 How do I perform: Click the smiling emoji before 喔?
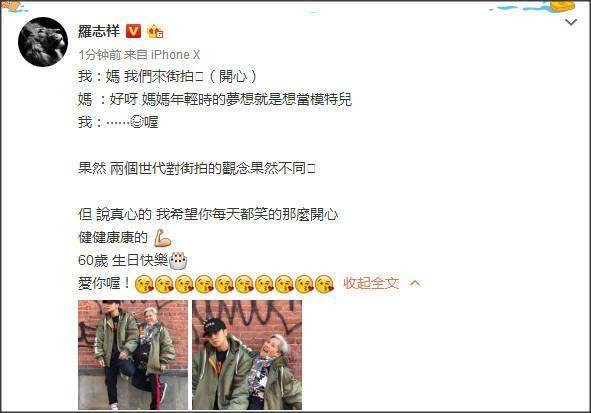136,122
